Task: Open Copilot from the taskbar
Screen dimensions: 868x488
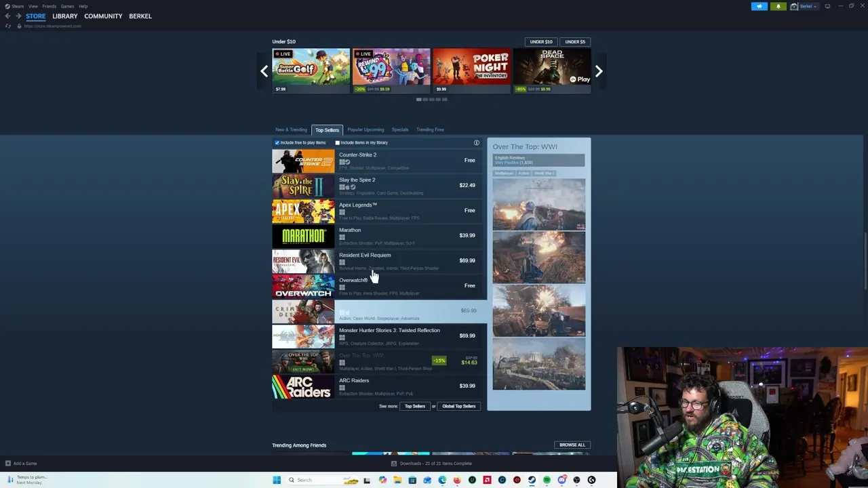Action: pos(382,480)
